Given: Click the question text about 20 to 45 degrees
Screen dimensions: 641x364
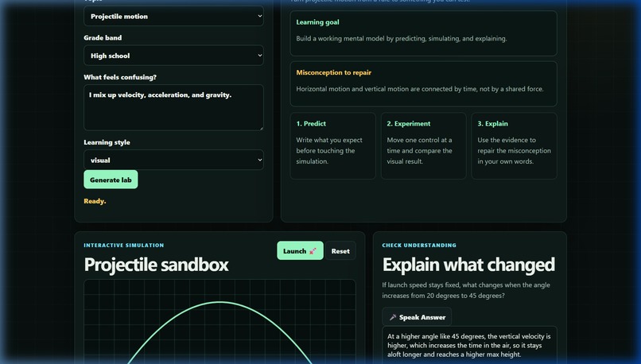Looking at the screenshot, I should [466, 290].
